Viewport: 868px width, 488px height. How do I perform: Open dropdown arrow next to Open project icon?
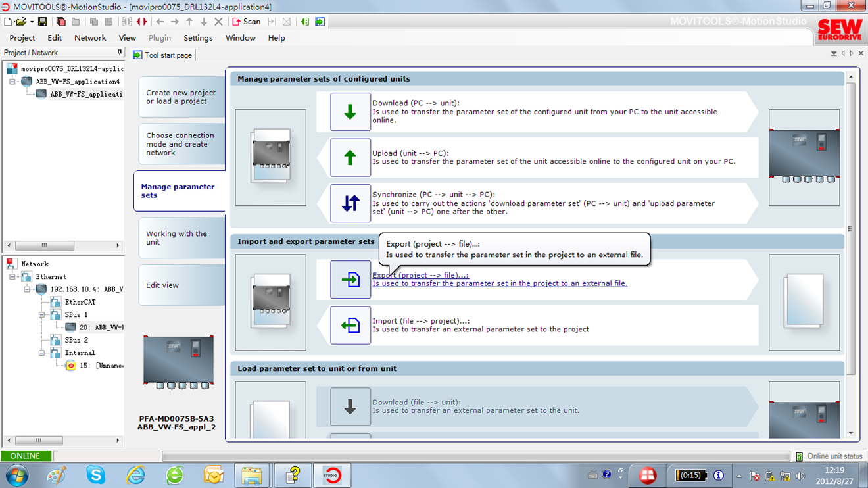point(31,22)
